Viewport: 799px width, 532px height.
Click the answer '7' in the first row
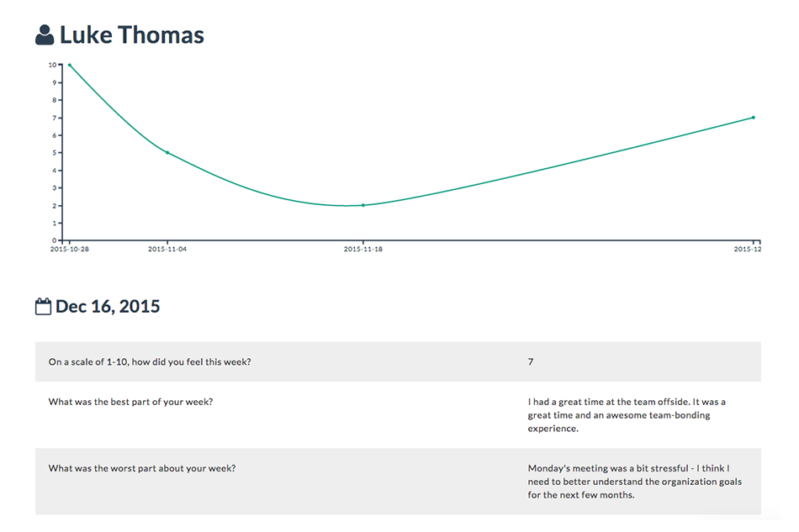(531, 362)
